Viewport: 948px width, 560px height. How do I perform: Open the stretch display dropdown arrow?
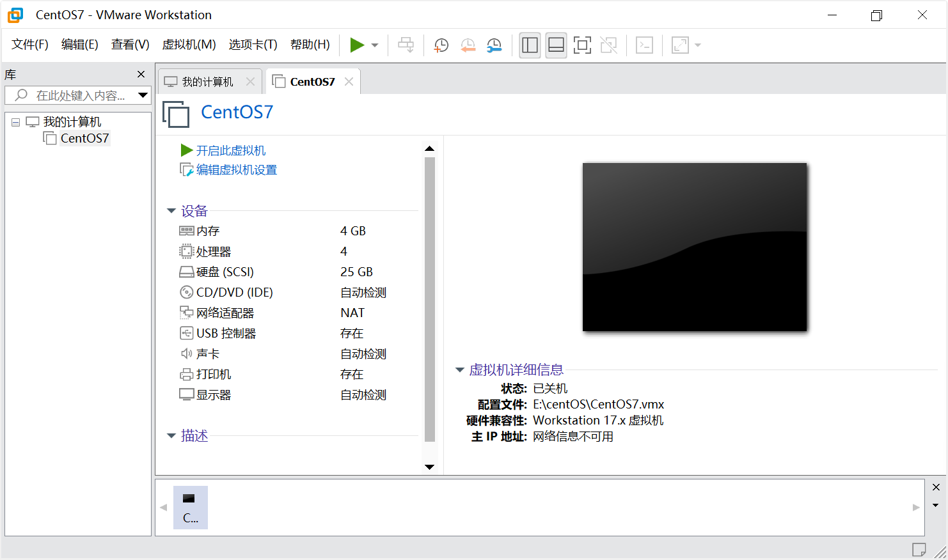(x=698, y=45)
